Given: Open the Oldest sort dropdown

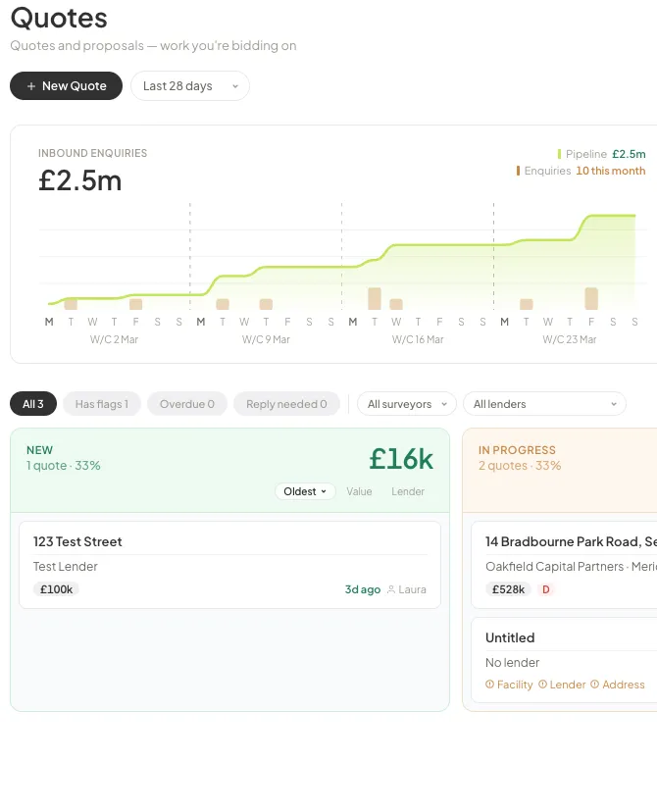Looking at the screenshot, I should pyautogui.click(x=305, y=491).
